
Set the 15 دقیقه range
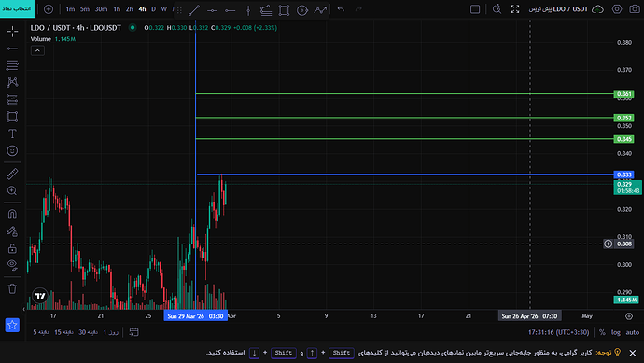pyautogui.click(x=63, y=332)
